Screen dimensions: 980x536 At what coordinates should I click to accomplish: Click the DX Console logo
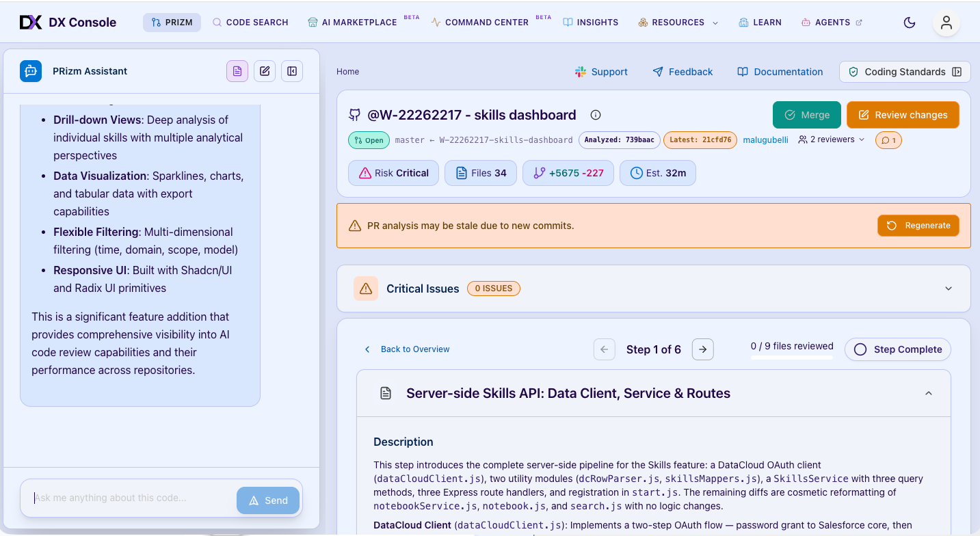click(68, 23)
